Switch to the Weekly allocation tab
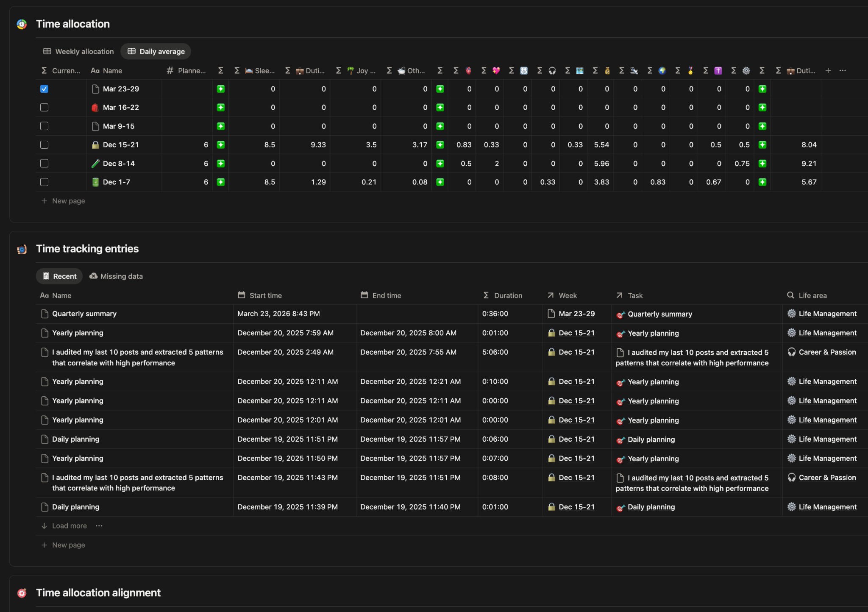This screenshot has height=612, width=868. point(78,51)
